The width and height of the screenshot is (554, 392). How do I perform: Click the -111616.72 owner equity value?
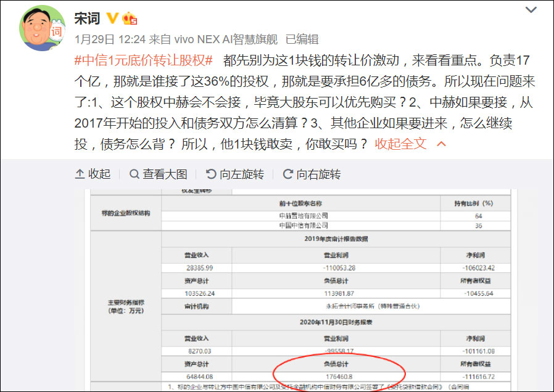click(478, 377)
